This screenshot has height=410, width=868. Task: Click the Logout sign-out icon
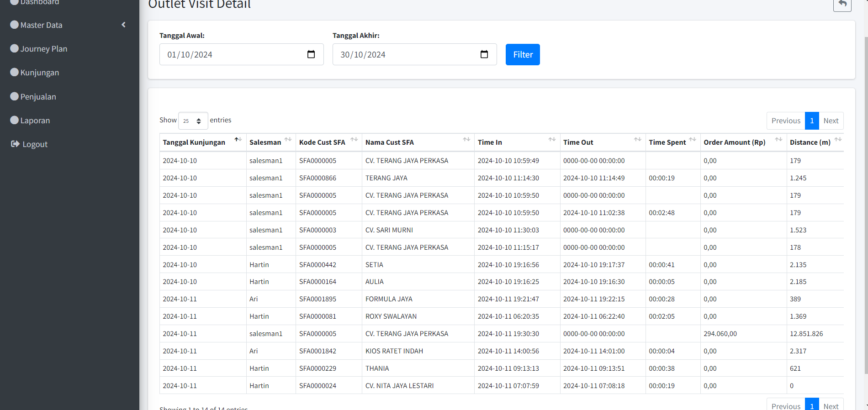[15, 144]
